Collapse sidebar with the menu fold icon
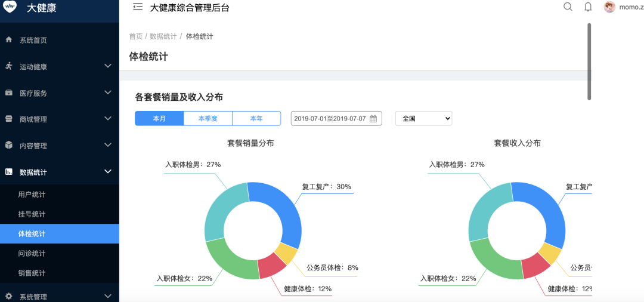Screen dimensions: 644x302 [x=138, y=7]
